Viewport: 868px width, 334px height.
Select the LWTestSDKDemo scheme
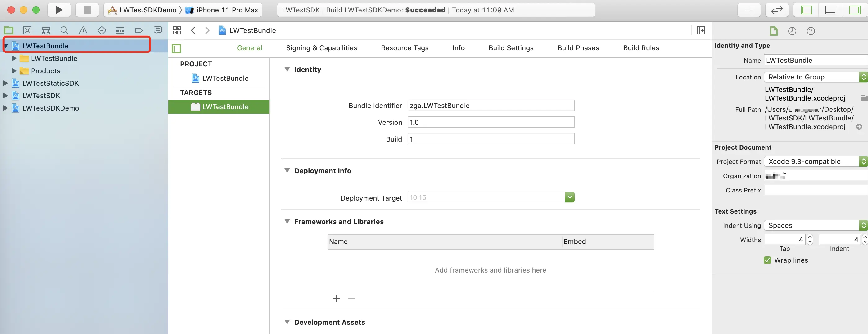(x=142, y=10)
